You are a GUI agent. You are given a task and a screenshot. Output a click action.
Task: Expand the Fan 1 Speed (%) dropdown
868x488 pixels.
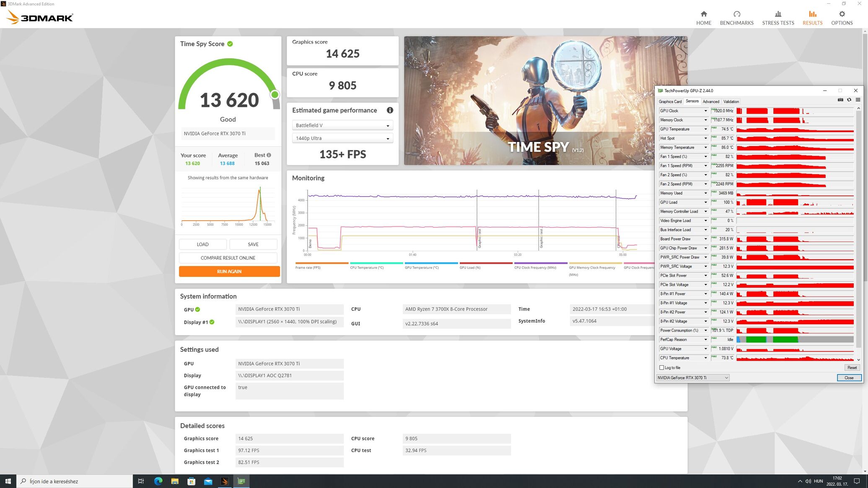[705, 157]
